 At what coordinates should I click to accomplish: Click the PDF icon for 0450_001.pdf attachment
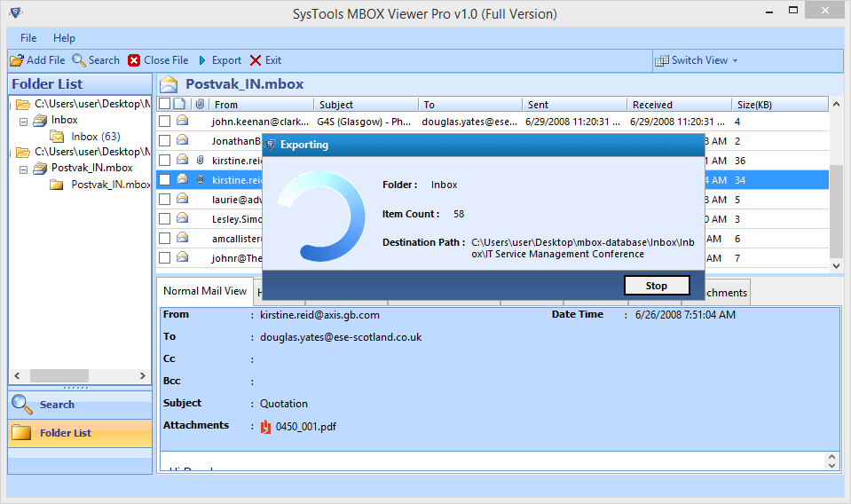[x=265, y=427]
